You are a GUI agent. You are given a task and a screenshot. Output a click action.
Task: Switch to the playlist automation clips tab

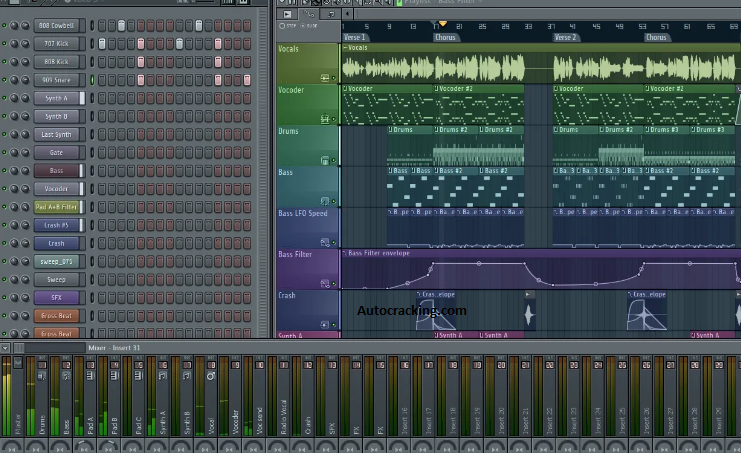click(309, 14)
